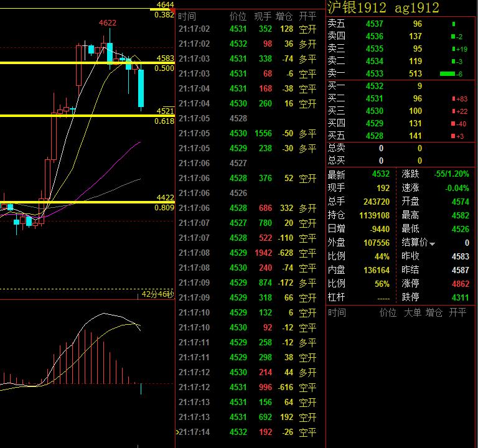The height and width of the screenshot is (448, 478).
Task: Select the 增仓 column header in tick list
Action: [x=284, y=16]
